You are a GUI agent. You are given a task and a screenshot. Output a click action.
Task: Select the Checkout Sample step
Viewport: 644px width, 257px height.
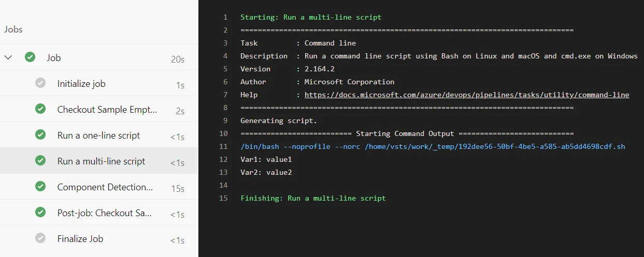(107, 110)
